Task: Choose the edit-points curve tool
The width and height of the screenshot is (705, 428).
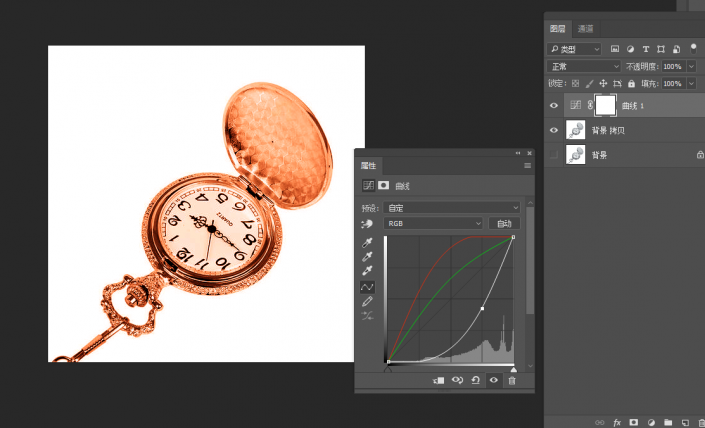Action: click(x=367, y=287)
